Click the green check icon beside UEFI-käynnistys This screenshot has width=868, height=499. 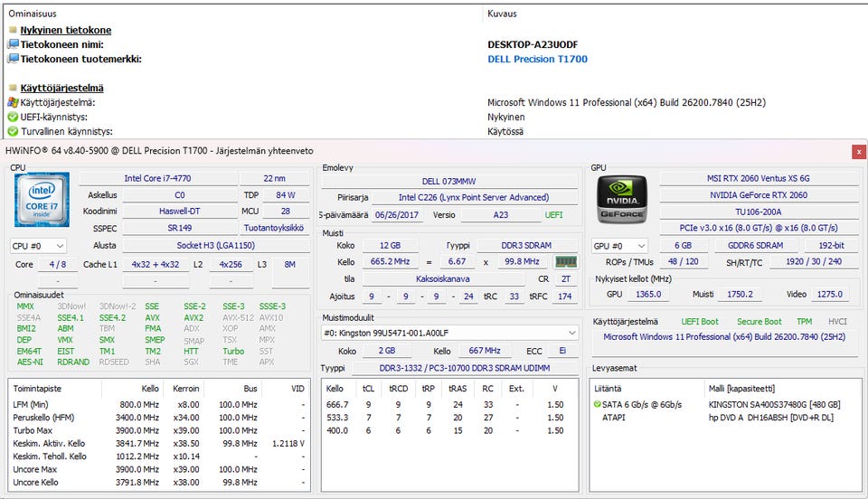[13, 118]
